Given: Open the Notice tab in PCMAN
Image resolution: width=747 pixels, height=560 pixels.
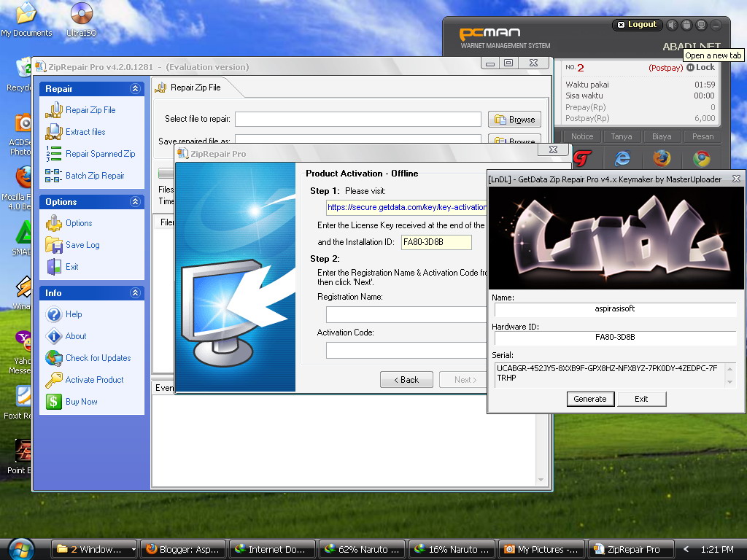Looking at the screenshot, I should 581,136.
